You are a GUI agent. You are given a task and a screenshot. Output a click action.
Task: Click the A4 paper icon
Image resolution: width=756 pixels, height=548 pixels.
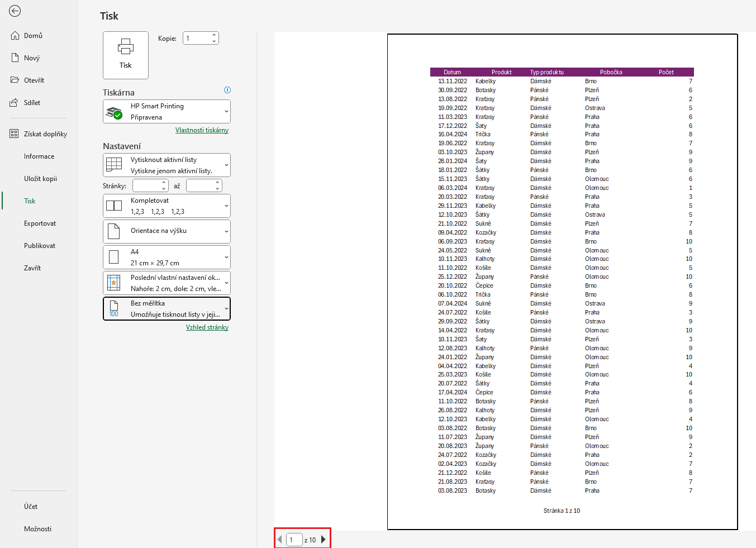click(114, 258)
